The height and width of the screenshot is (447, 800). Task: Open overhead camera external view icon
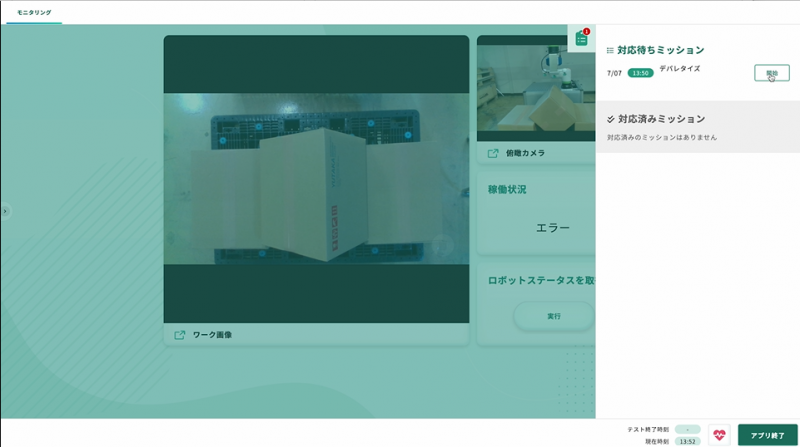[493, 153]
